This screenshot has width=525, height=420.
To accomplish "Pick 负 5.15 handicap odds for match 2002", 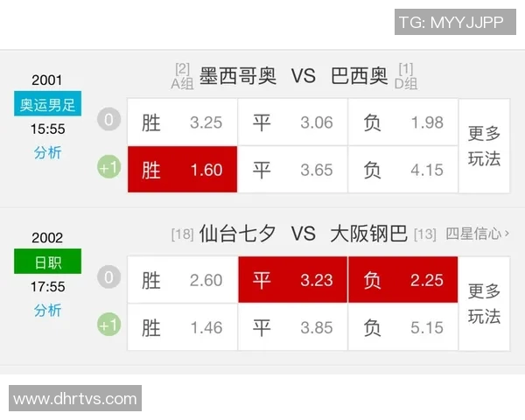I will pos(402,327).
